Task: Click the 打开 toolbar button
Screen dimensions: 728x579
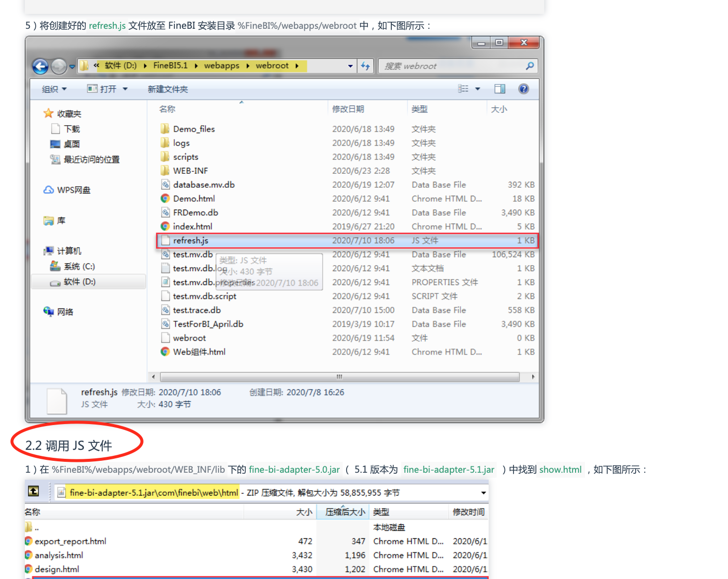Action: [x=102, y=89]
